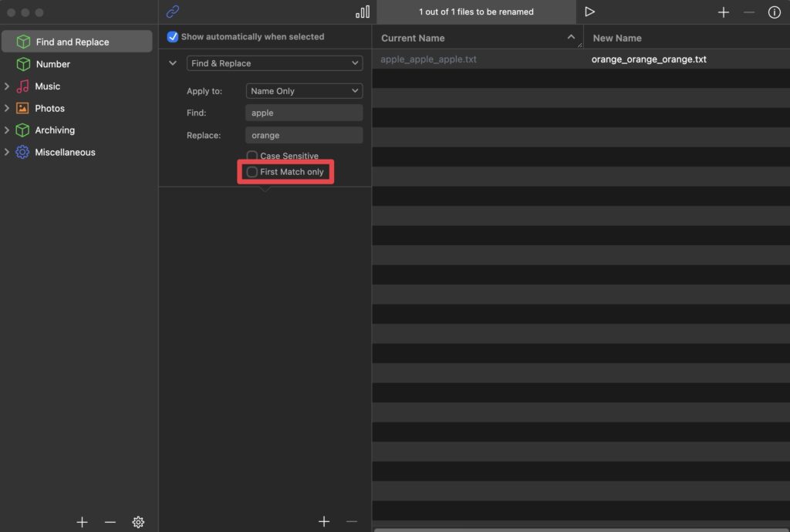Click the blue link chain icon
The width and height of the screenshot is (790, 532).
coord(173,12)
